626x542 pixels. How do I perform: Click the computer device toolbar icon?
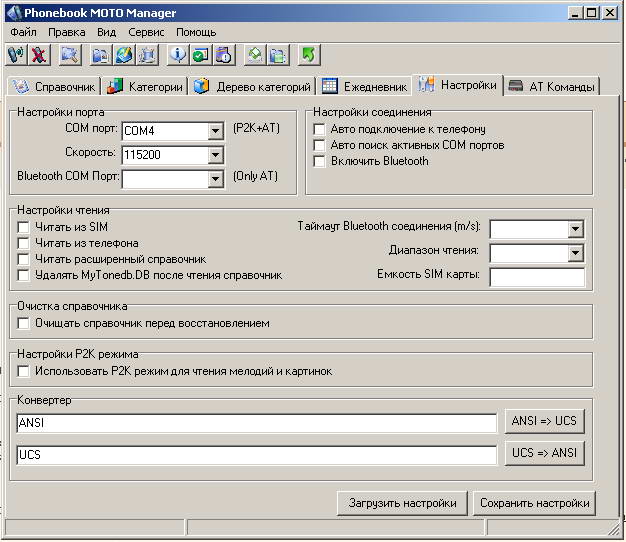pos(147,54)
